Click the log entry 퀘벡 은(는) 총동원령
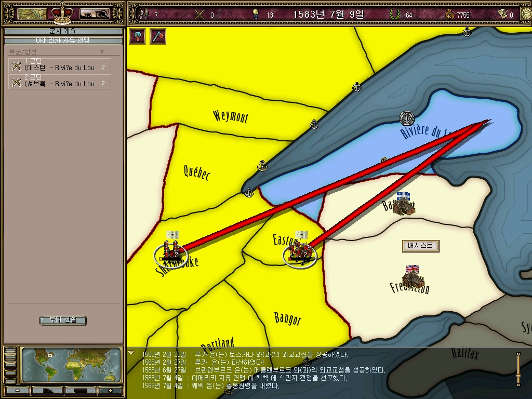The image size is (532, 399). tap(210, 386)
